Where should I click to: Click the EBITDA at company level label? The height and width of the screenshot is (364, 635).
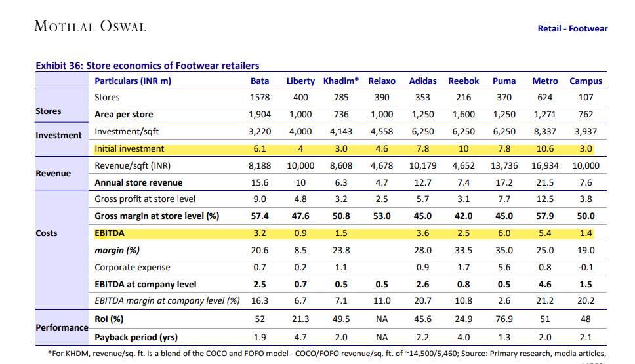[145, 284]
